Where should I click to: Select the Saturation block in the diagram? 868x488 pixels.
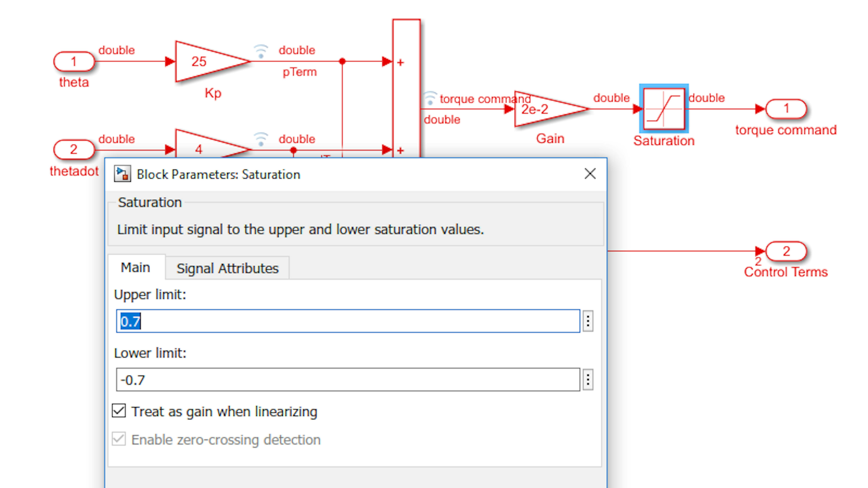click(x=664, y=109)
